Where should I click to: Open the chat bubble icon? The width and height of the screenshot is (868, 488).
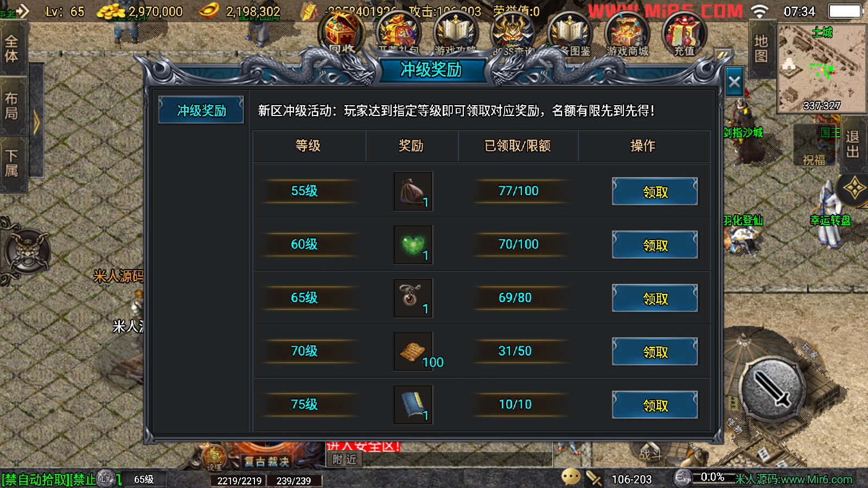[571, 477]
